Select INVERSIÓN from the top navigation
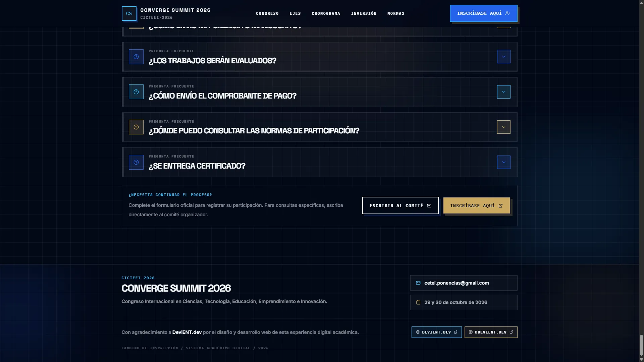Screen dimensions: 644x362 pyautogui.click(x=364, y=13)
